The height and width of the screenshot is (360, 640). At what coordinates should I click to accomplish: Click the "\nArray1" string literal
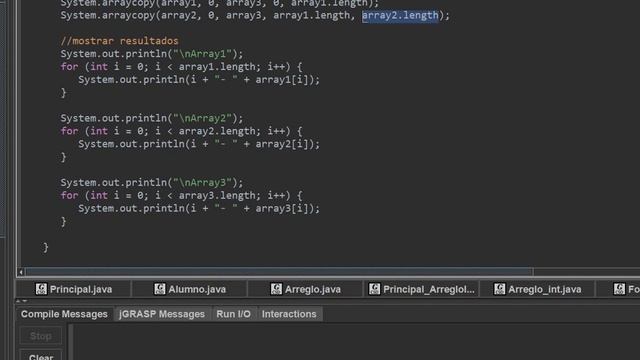tap(202, 54)
